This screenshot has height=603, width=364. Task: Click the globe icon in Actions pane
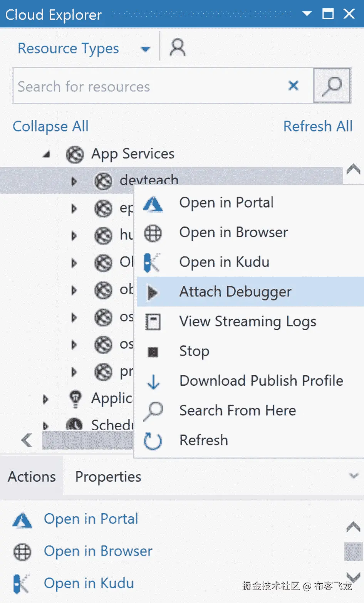pyautogui.click(x=22, y=552)
